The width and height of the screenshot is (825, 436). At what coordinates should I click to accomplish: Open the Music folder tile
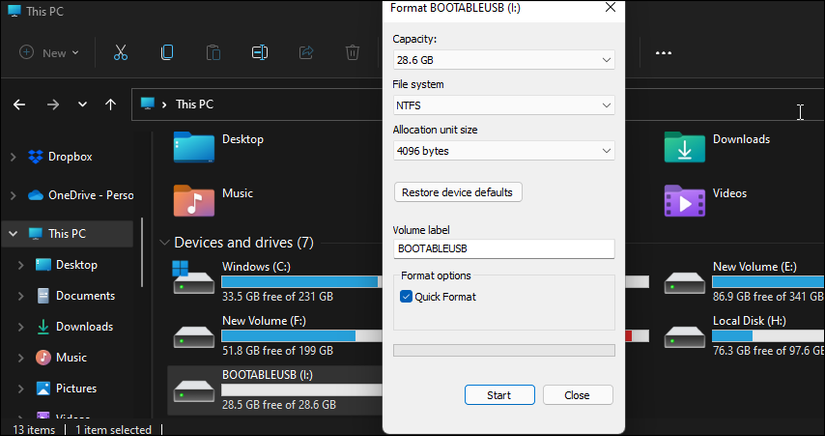point(213,200)
